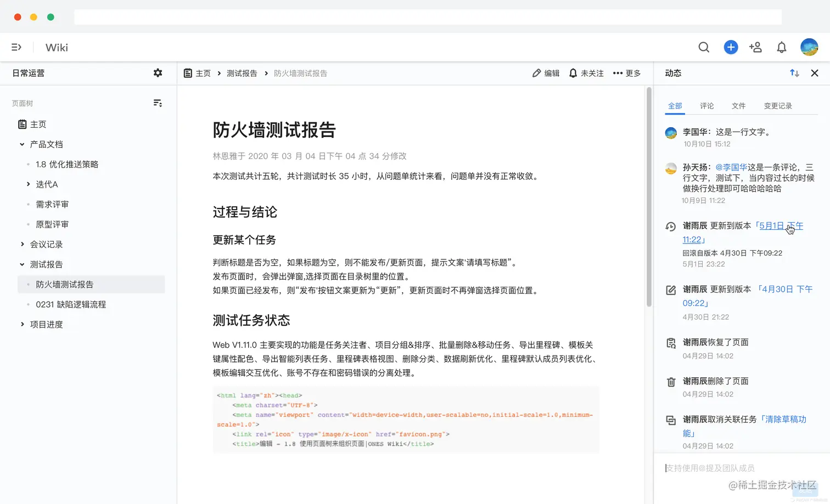Screen dimensions: 830x504
Task: Click 李国华's comment avatar
Action: [x=671, y=133]
